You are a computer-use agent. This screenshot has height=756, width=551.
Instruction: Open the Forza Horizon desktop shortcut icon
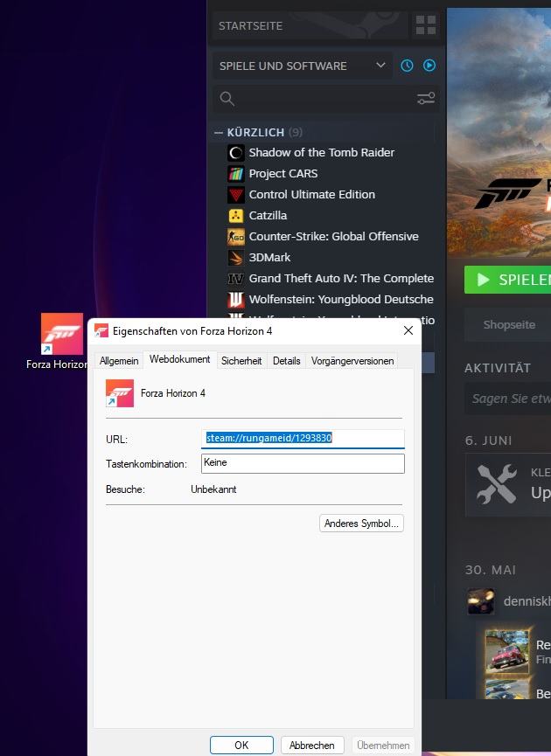62,334
